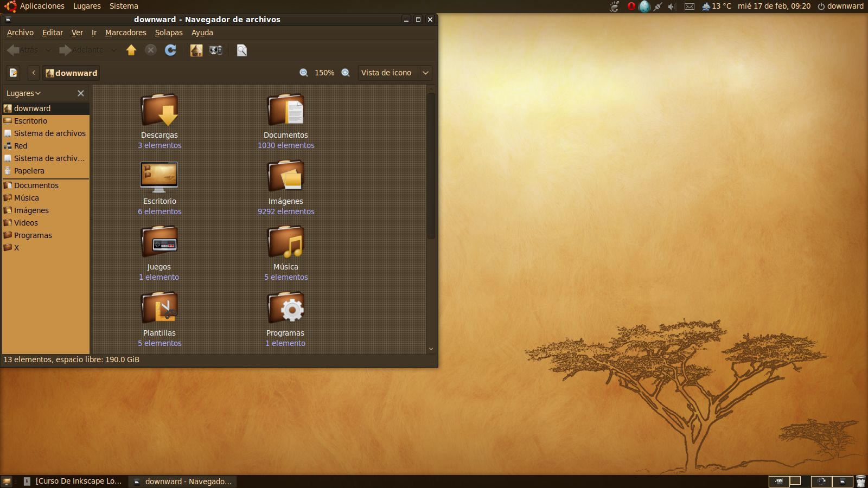This screenshot has height=488, width=868.
Task: Open the Back history dropdown arrow
Action: point(48,50)
